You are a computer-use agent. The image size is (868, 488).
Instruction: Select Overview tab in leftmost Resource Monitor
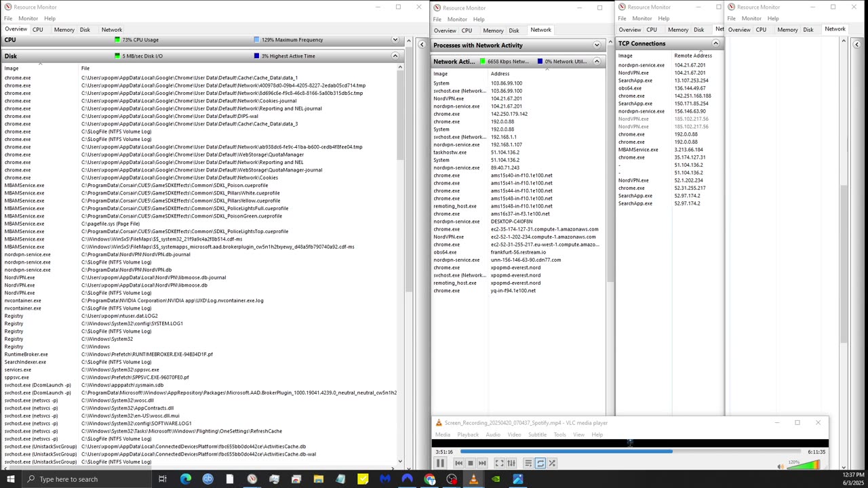(x=16, y=29)
